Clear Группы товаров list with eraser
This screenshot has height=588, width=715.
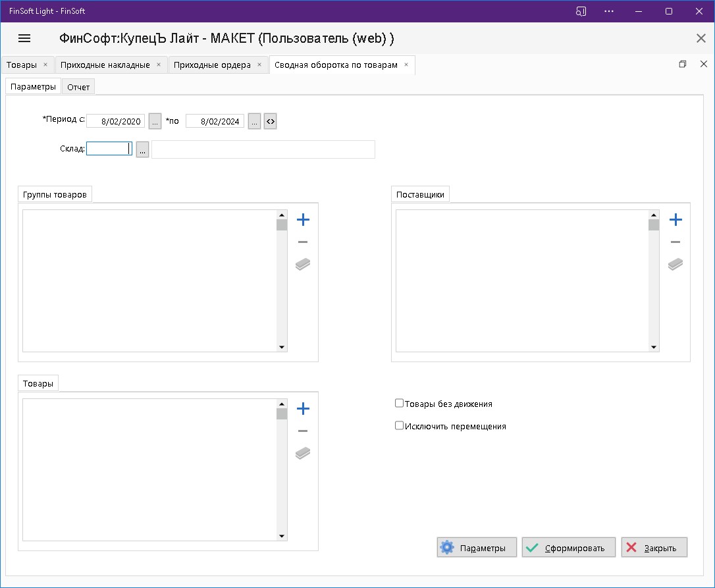[x=303, y=265]
